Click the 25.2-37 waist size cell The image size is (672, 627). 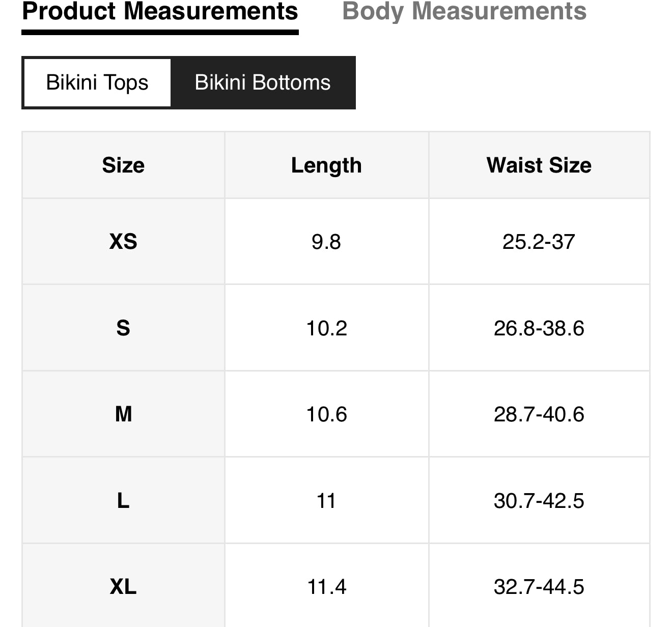539,241
